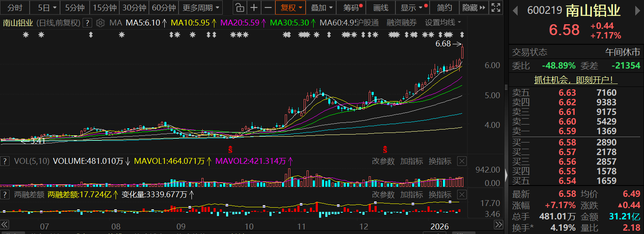644x234 pixels.
Task: Toggle 筹码 chip distribution display
Action: [x=351, y=8]
